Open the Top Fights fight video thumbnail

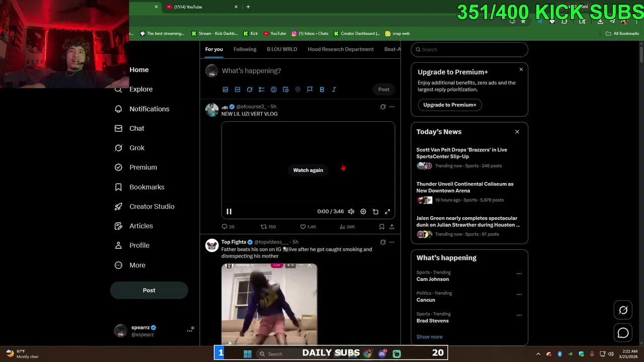pos(269,304)
